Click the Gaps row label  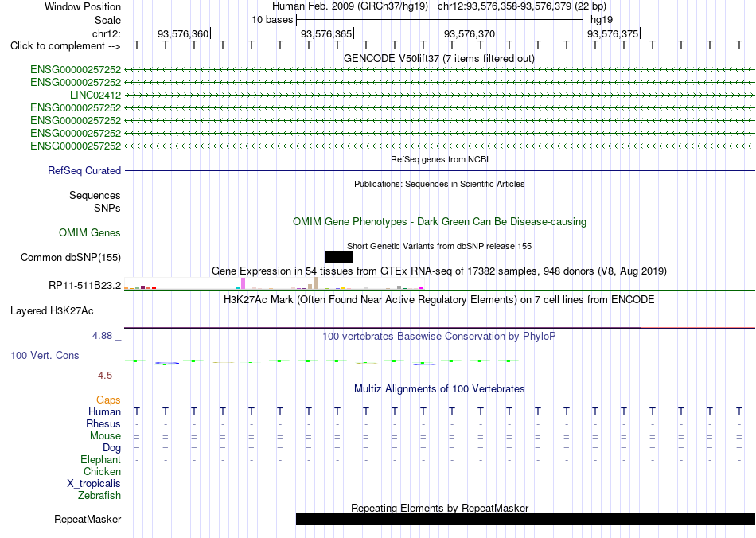pos(108,400)
